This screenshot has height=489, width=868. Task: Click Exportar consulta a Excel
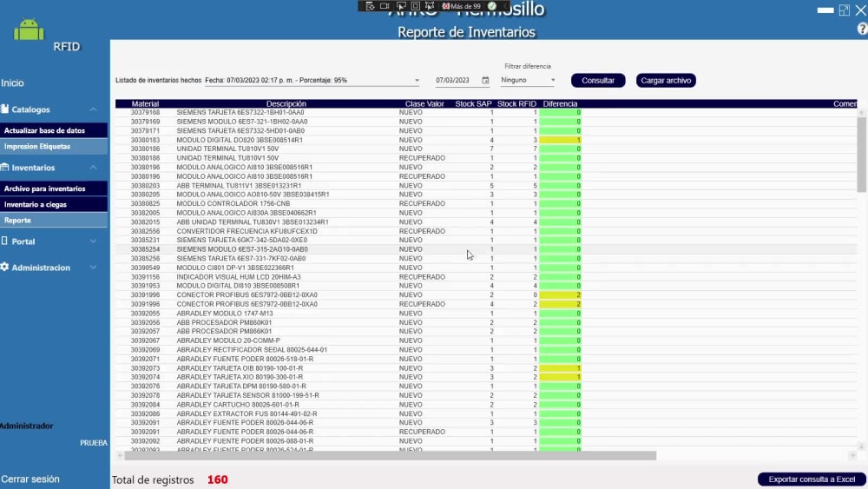coord(812,479)
